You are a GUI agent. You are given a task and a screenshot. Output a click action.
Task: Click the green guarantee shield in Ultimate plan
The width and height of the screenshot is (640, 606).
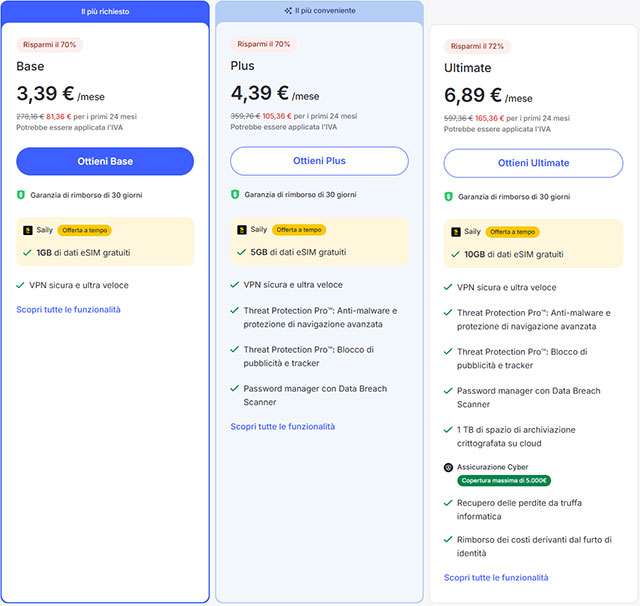449,197
